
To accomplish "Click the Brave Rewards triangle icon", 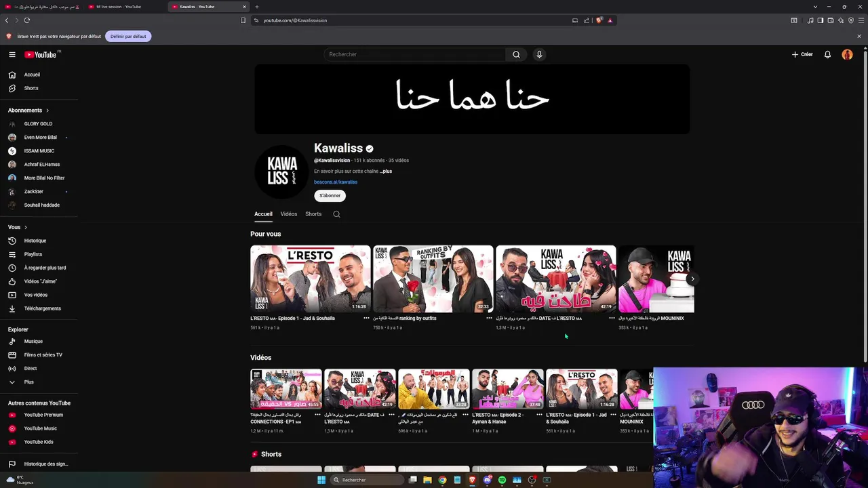I will pos(610,20).
